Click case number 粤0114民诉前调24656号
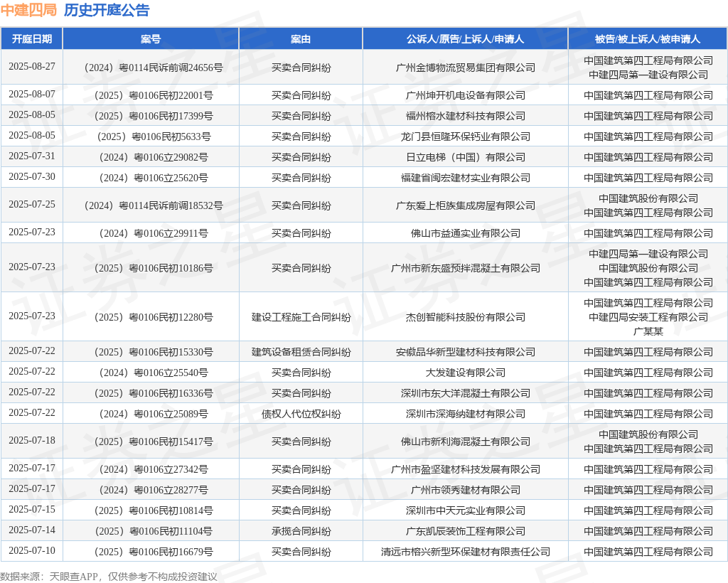Screen dimensions: 728x583 [x=154, y=68]
